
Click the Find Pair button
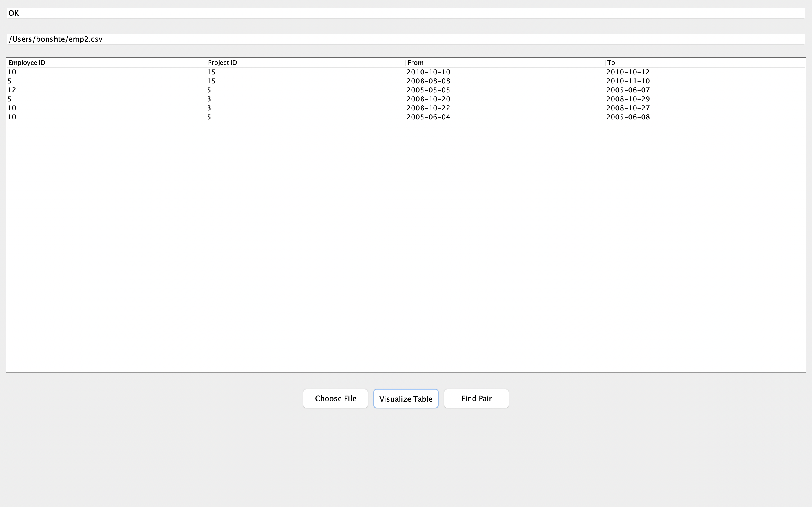click(476, 398)
